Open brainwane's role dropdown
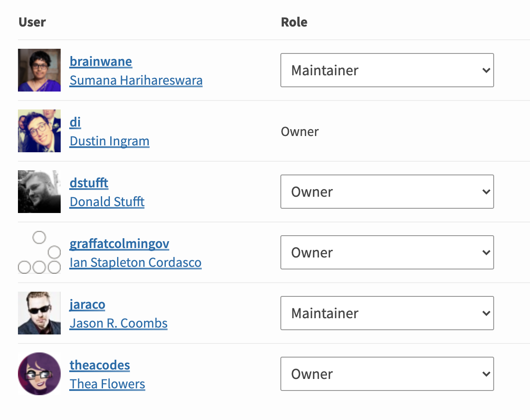 387,70
